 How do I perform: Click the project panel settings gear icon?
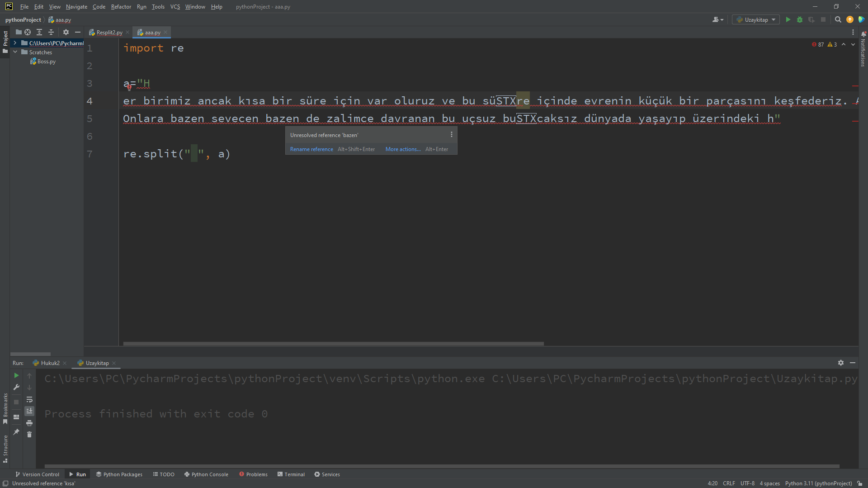pos(66,32)
